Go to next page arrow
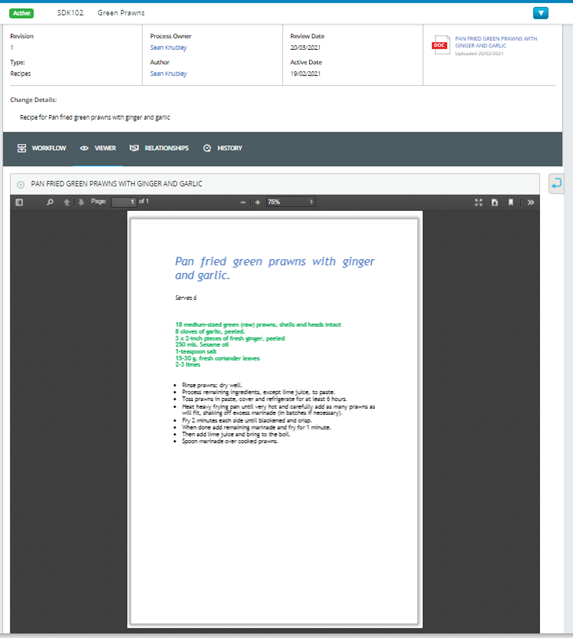Screen dimensions: 573x638 [x=81, y=202]
